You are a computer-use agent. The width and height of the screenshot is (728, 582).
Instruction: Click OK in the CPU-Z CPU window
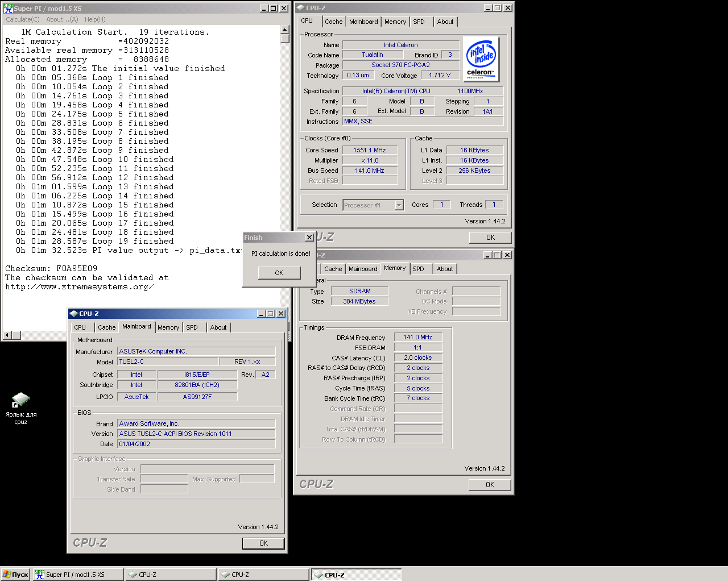click(490, 238)
